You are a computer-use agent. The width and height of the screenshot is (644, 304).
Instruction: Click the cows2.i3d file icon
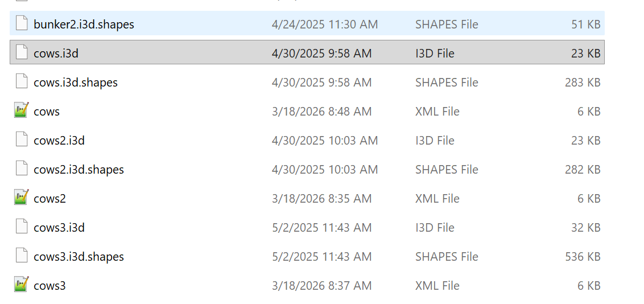(22, 140)
